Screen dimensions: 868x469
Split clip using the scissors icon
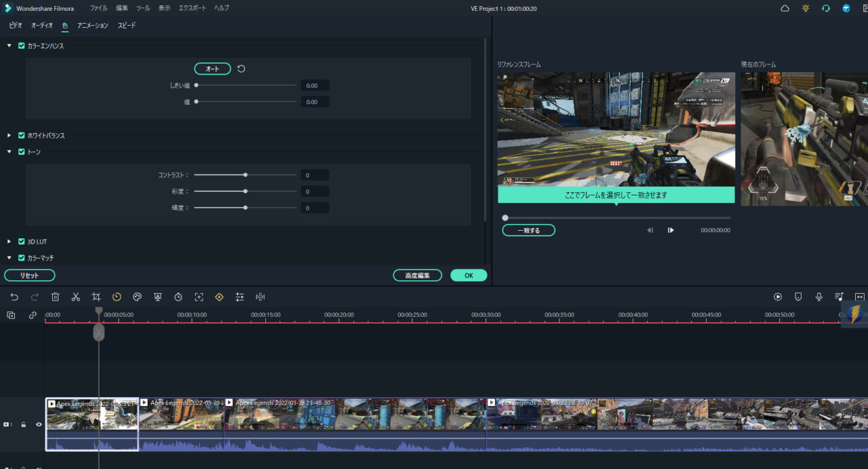(76, 297)
